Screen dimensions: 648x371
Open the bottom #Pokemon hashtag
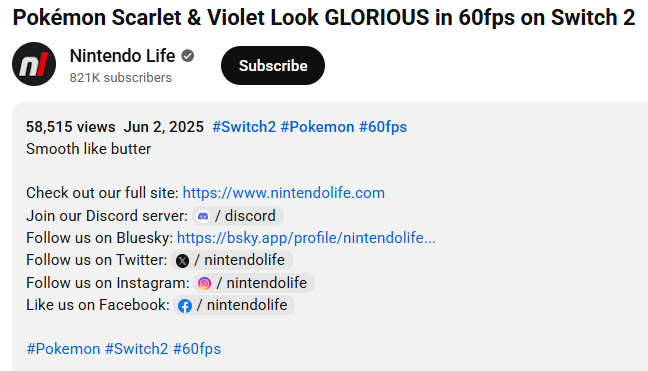(63, 349)
